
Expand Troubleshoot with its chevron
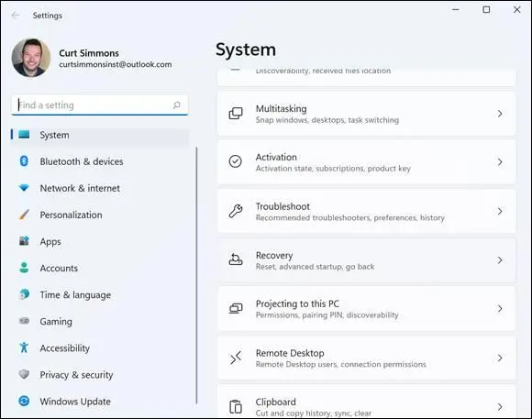tap(500, 211)
